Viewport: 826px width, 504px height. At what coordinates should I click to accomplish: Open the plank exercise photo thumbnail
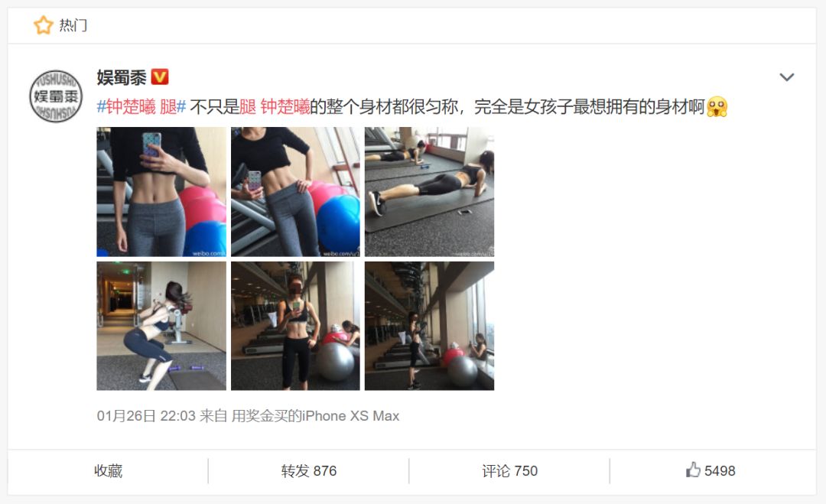tap(429, 192)
